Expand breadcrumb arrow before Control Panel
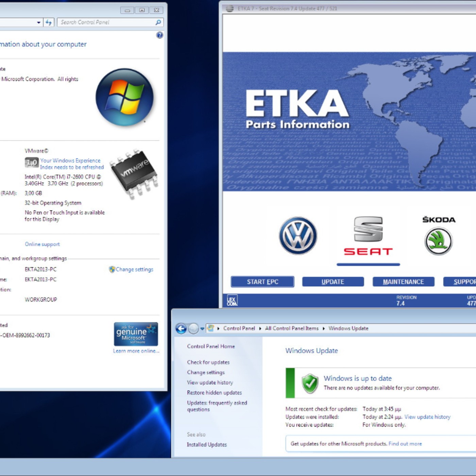 click(218, 328)
